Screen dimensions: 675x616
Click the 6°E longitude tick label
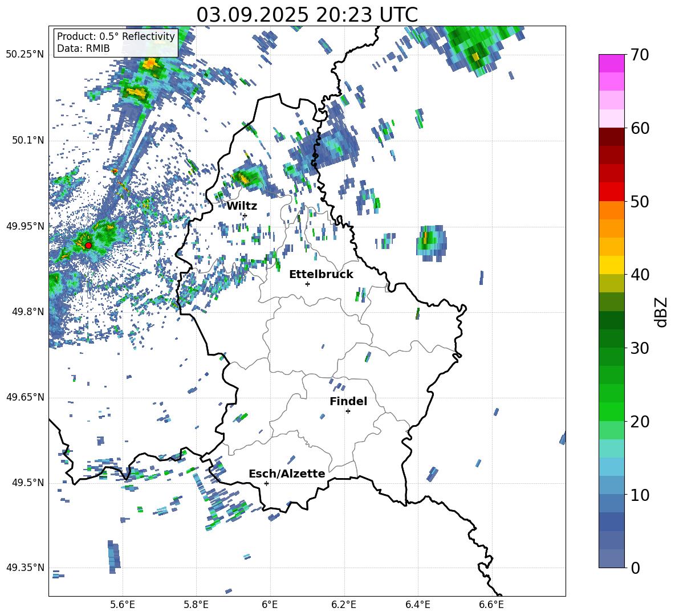[x=270, y=605]
